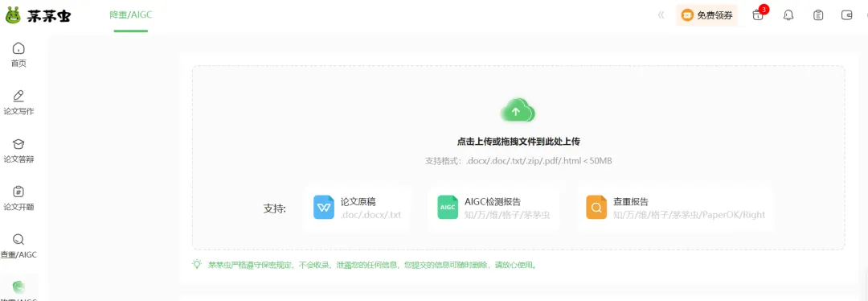Click the 支持: label

(x=275, y=209)
